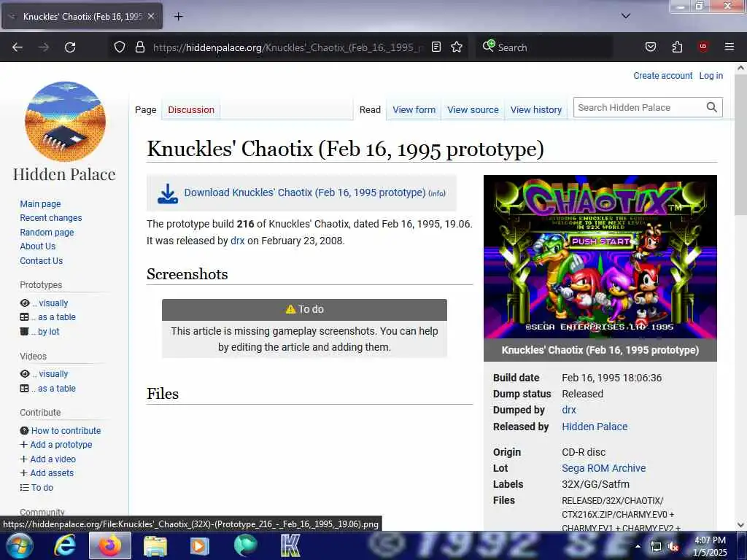Image resolution: width=747 pixels, height=560 pixels.
Task: Bookmark this page with the star icon
Action: point(457,47)
